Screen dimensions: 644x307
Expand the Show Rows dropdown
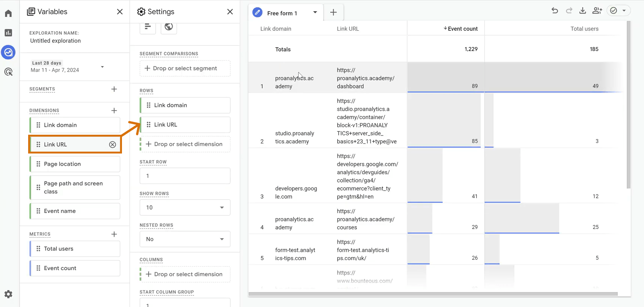tap(185, 208)
